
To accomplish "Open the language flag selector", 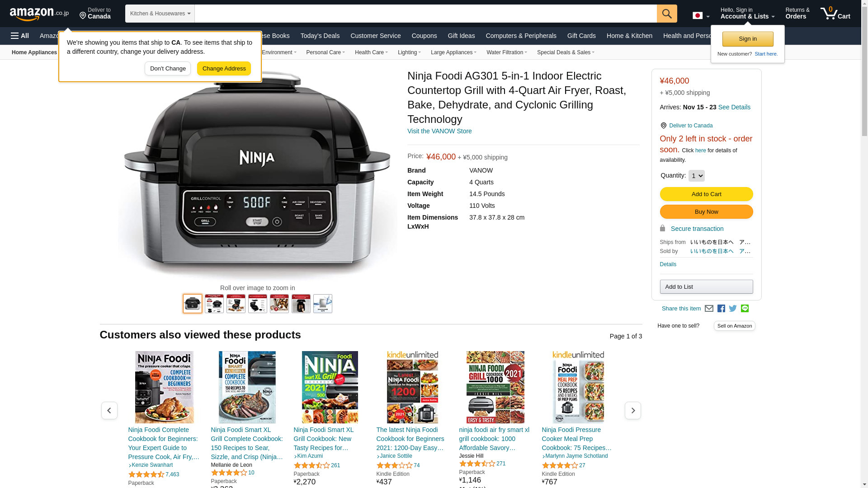I will [x=701, y=16].
